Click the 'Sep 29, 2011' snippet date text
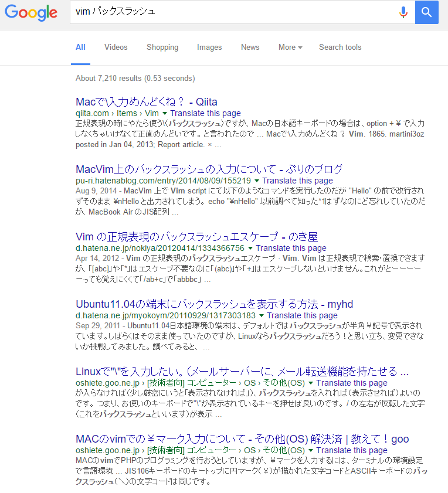448x493 pixels. click(x=97, y=326)
